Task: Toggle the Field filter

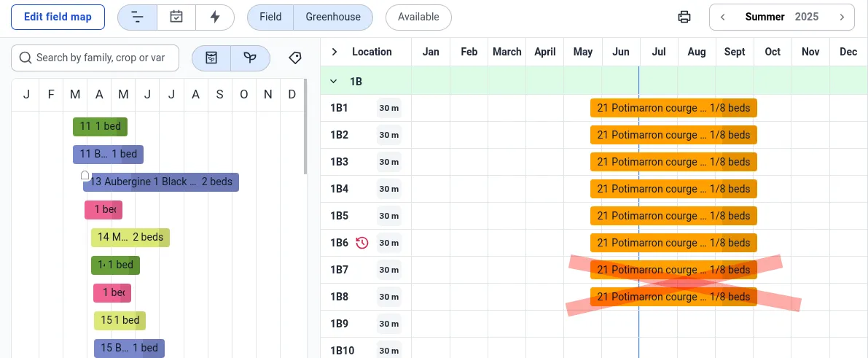Action: click(x=270, y=17)
